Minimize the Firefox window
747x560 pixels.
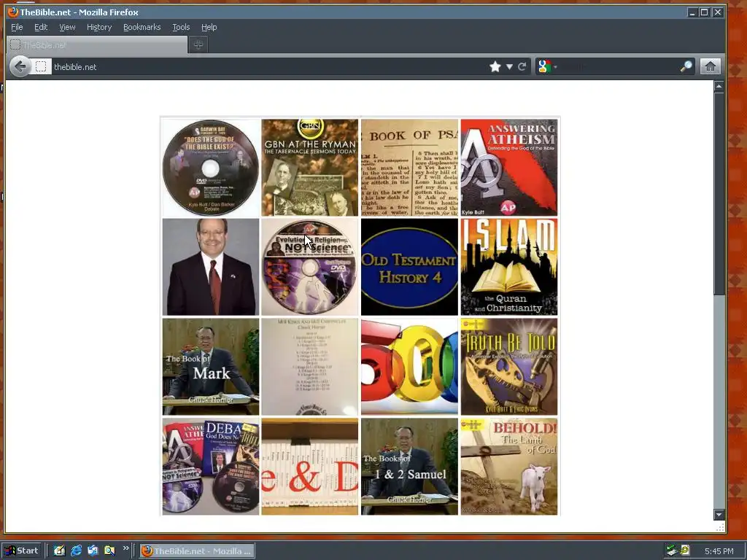692,12
